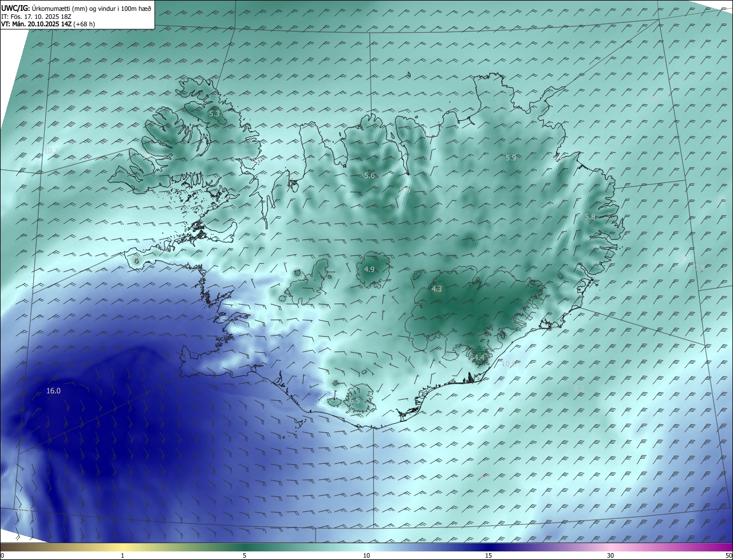Click the colorbar tick label 1
Viewport: 733px width, 560px height.
click(x=123, y=555)
